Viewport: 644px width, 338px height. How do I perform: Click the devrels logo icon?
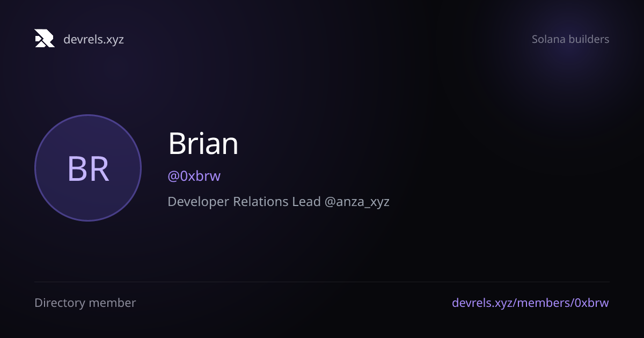[45, 39]
